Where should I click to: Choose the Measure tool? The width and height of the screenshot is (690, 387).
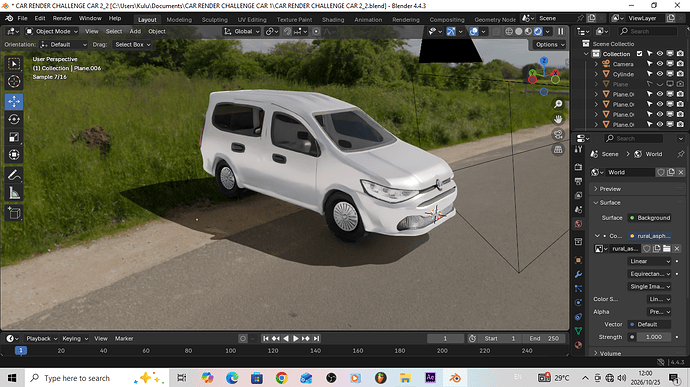pyautogui.click(x=14, y=192)
